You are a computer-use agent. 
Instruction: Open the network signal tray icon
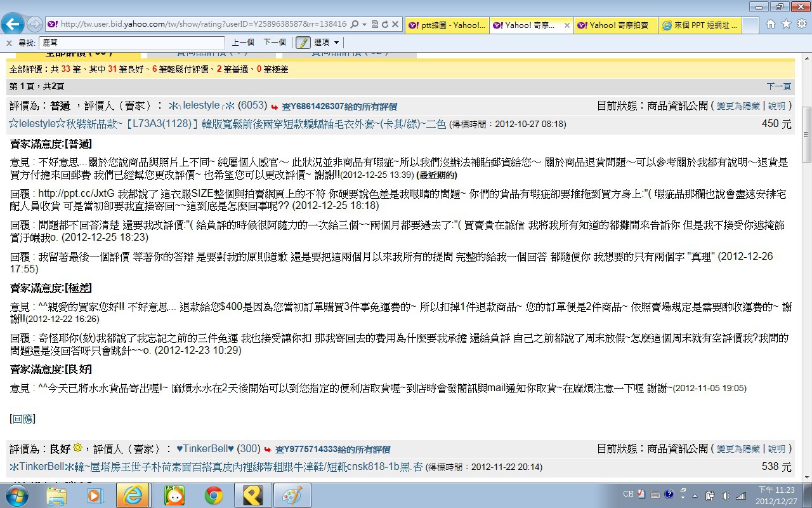tap(741, 495)
